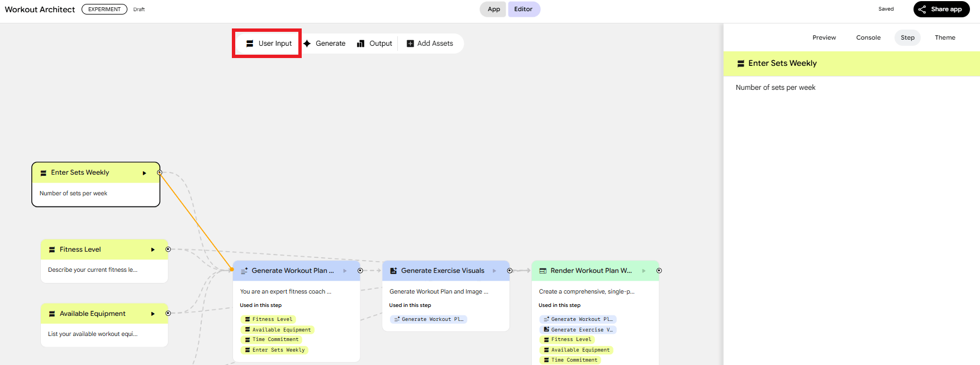Click the Fitness Level output port

168,249
